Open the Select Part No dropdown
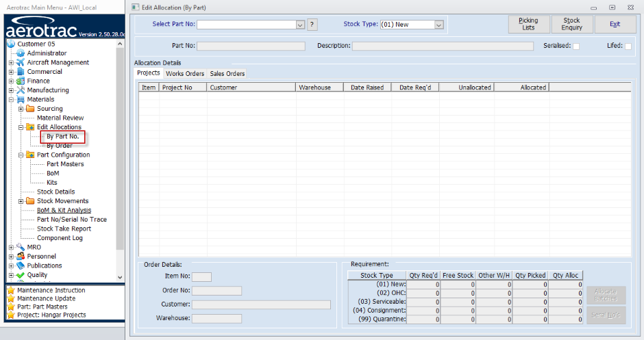644x340 pixels. (300, 25)
